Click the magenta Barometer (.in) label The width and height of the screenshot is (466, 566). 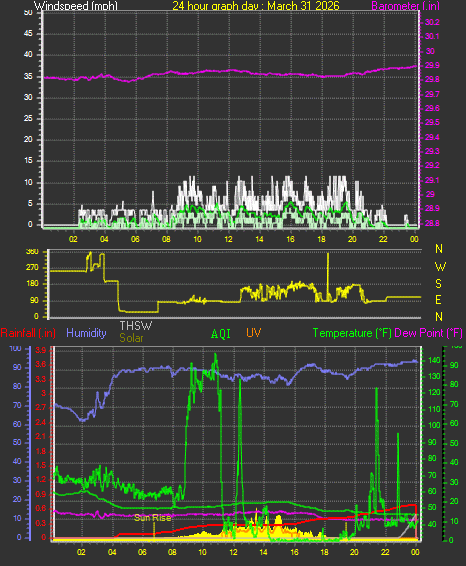[x=405, y=6]
